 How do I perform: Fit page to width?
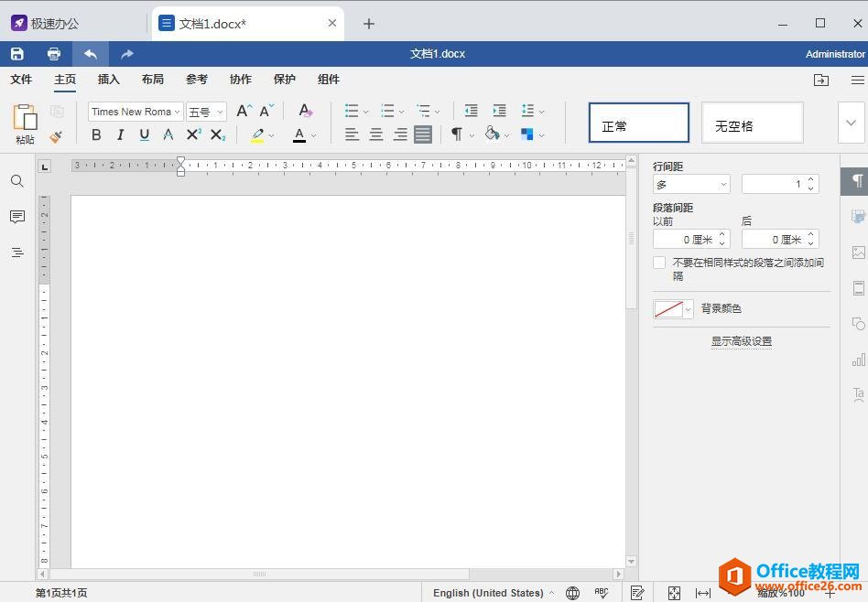coord(703,593)
